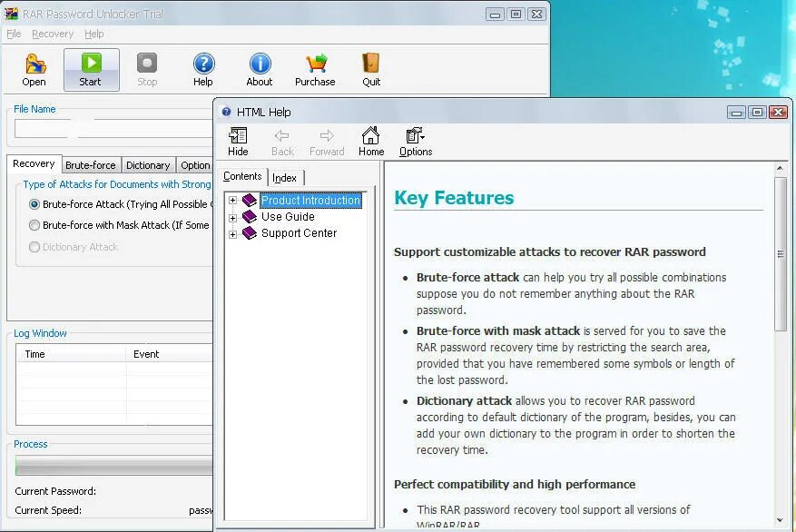This screenshot has width=796, height=532.
Task: Go to Home in HTML Help
Action: pos(371,142)
